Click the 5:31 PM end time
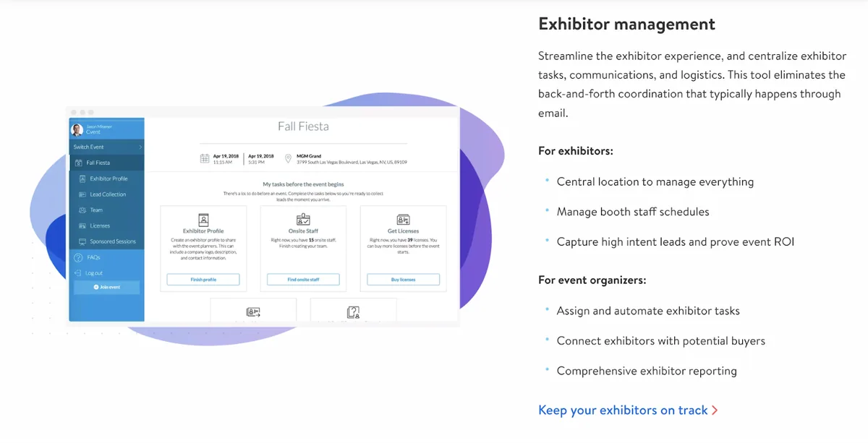Image resolution: width=868 pixels, height=443 pixels. [x=257, y=162]
